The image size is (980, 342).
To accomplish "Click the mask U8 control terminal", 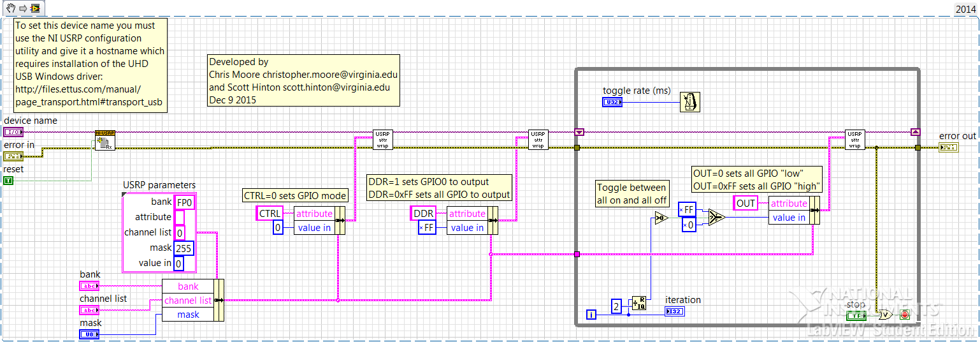I will point(89,334).
